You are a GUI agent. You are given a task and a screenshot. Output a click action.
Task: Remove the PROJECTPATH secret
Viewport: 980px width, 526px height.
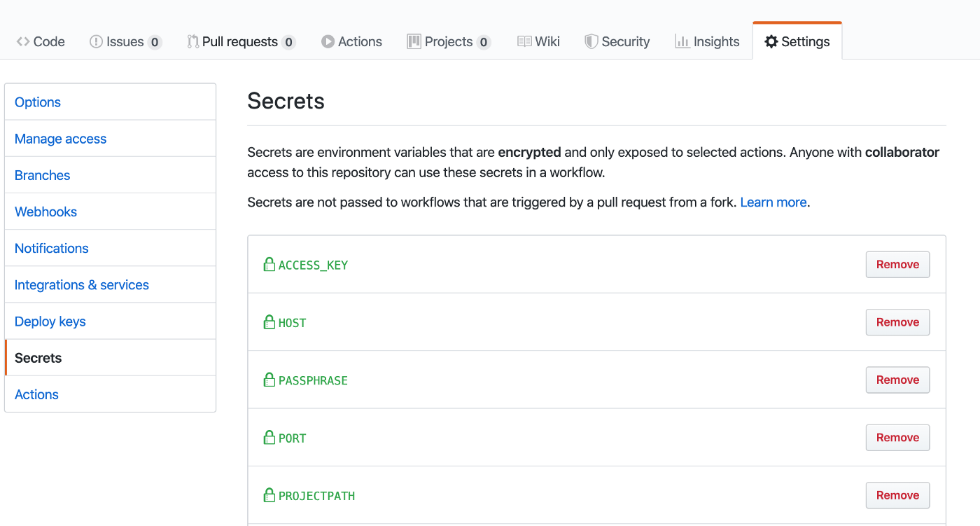pyautogui.click(x=897, y=495)
